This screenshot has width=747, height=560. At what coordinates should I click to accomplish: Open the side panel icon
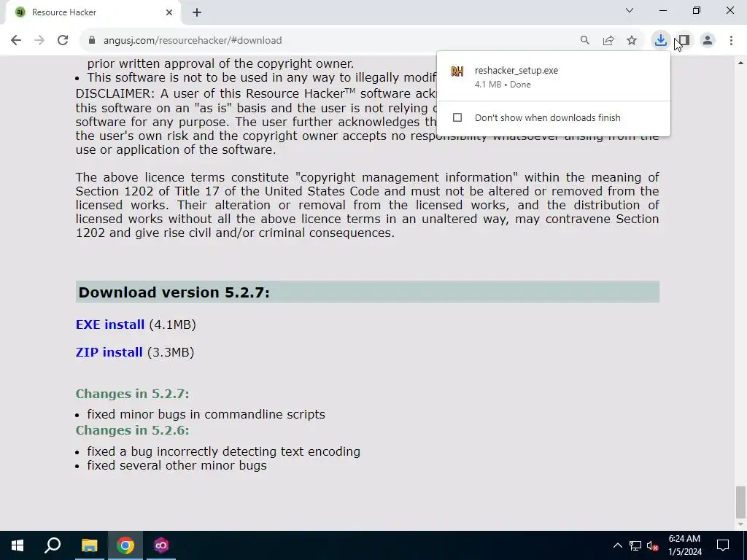[684, 41]
